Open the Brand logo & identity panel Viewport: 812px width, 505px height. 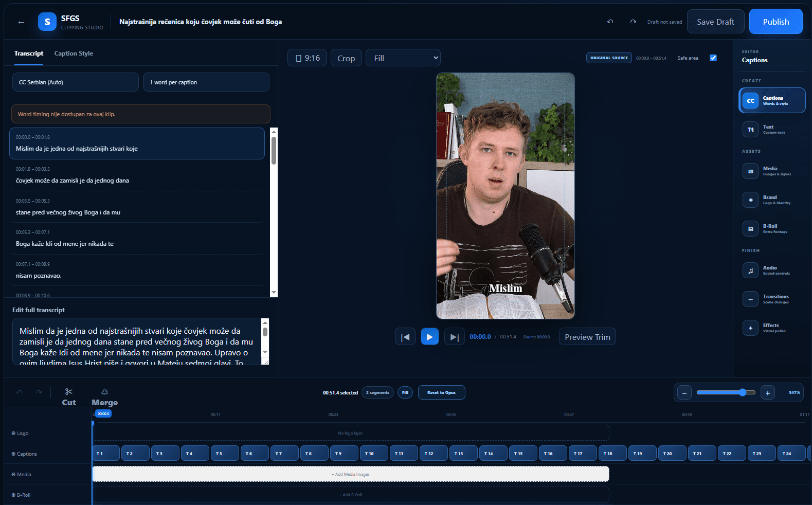pos(772,200)
